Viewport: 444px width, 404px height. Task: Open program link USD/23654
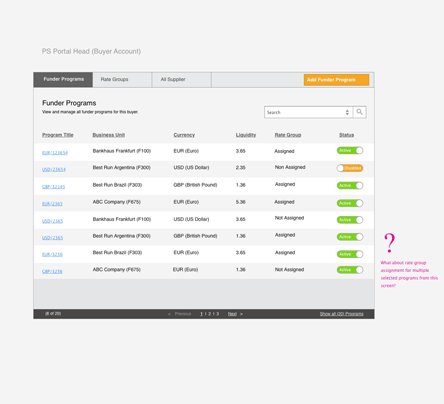(54, 169)
